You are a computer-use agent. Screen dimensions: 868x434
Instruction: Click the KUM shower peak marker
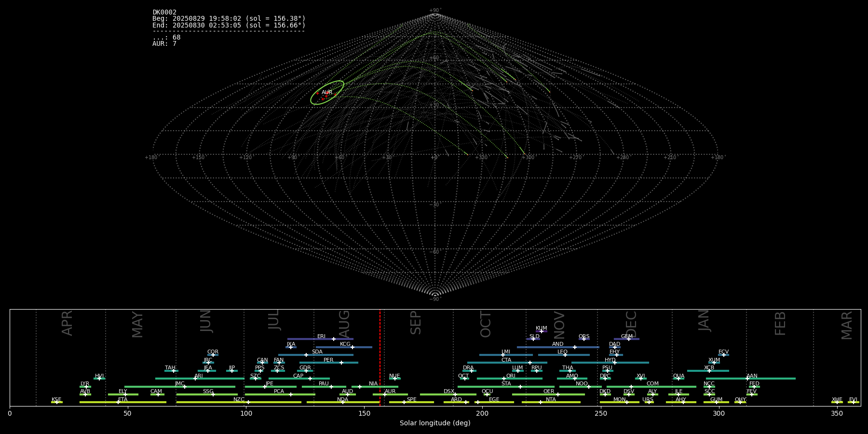[541, 331]
